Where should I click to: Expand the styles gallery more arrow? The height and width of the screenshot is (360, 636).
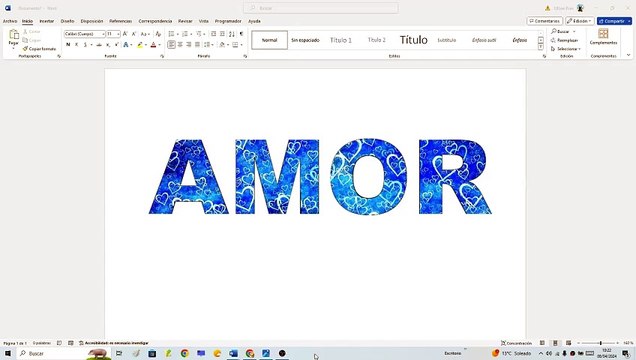pyautogui.click(x=541, y=47)
